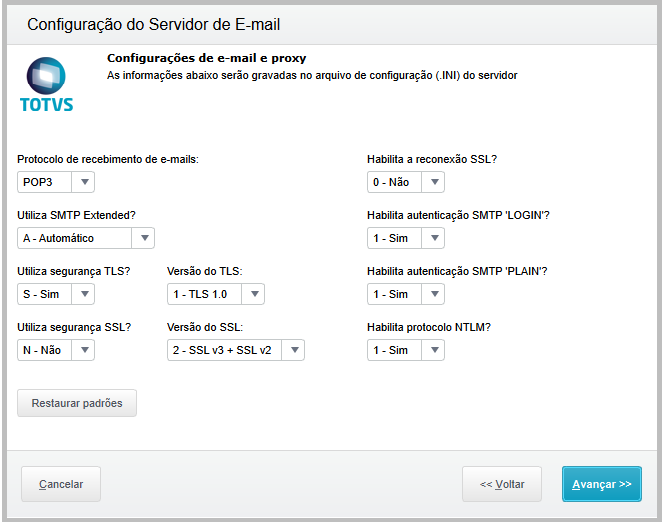
Task: Expand the 'Versão do SSL' dropdown
Action: (236, 350)
